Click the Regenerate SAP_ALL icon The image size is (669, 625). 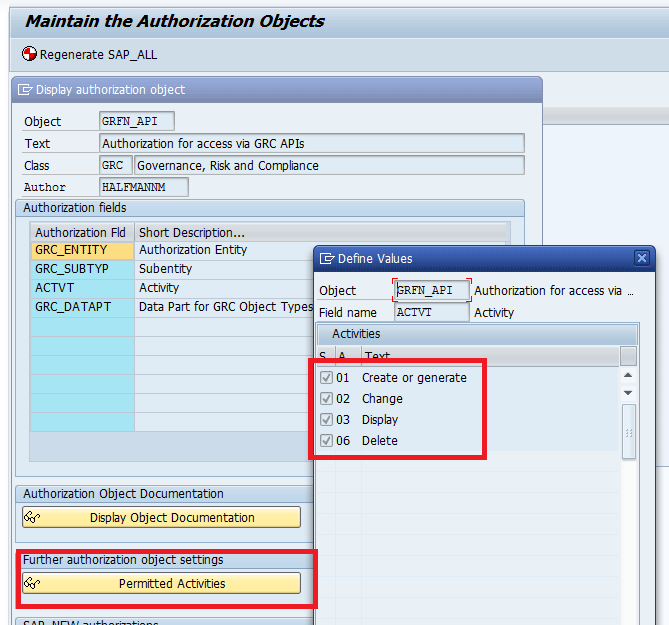[29, 54]
